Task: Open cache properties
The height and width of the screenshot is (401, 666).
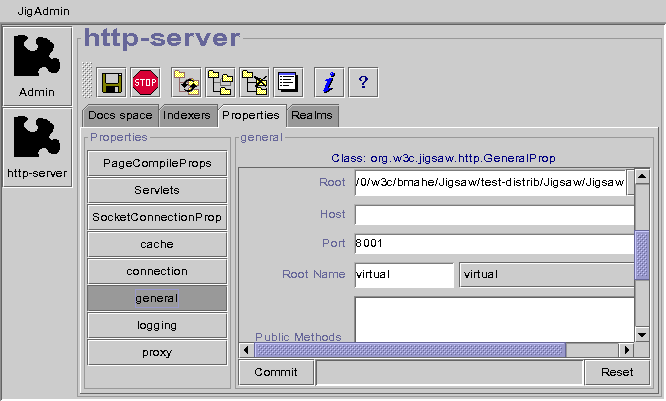Action: (157, 244)
